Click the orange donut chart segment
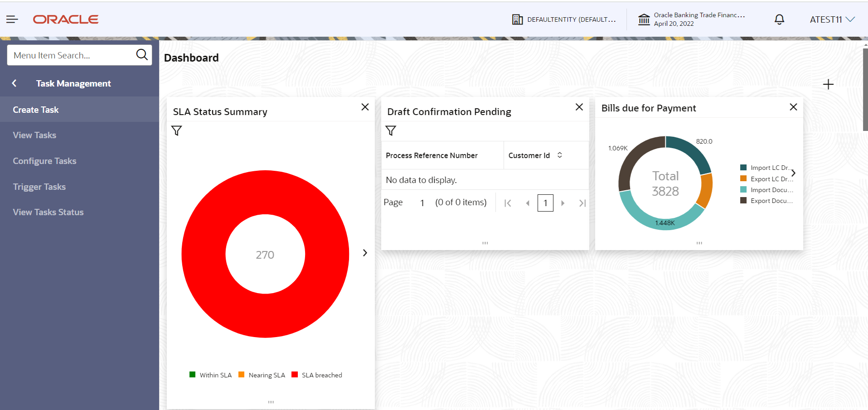Screen dimensions: 868x410 point(706,190)
